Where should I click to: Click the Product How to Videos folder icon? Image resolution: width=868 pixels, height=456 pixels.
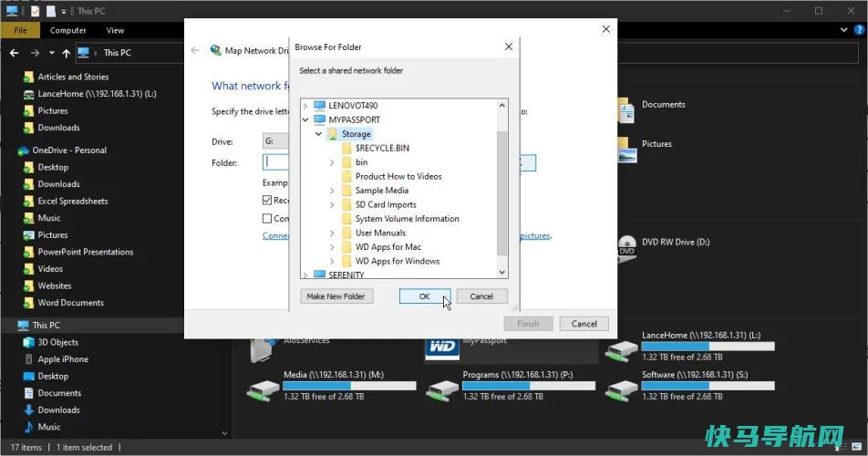pyautogui.click(x=346, y=177)
